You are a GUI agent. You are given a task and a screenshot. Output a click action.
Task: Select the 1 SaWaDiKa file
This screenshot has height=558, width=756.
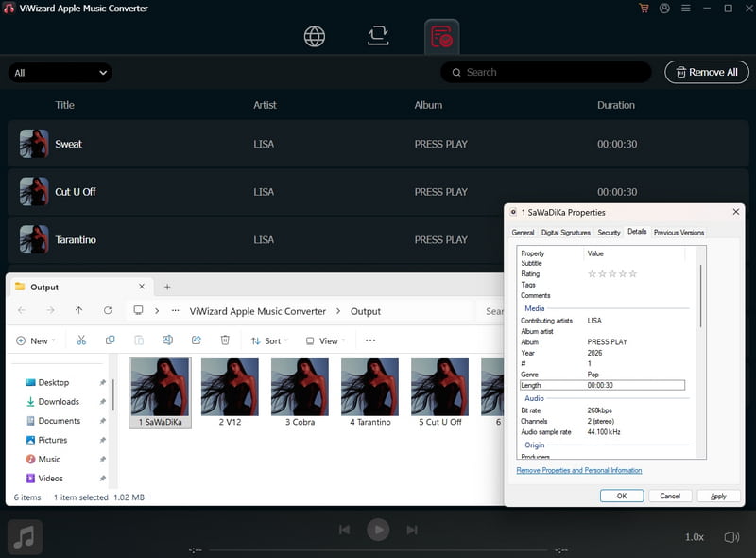[160, 392]
